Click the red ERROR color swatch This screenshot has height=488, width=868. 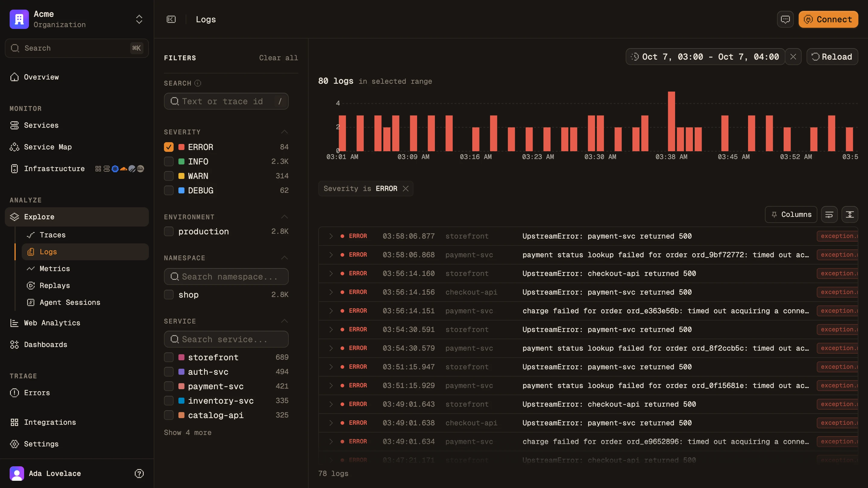tap(181, 147)
